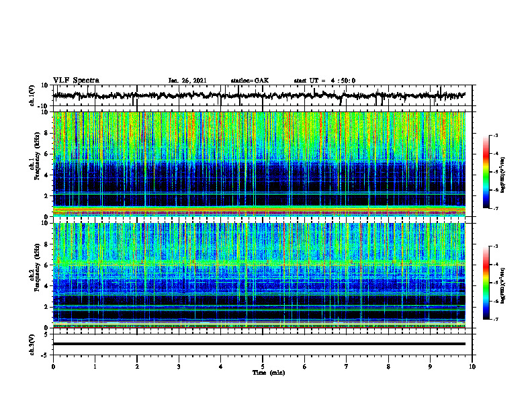Click the time axis tick label "2"
532x411 pixels.
pyautogui.click(x=137, y=367)
